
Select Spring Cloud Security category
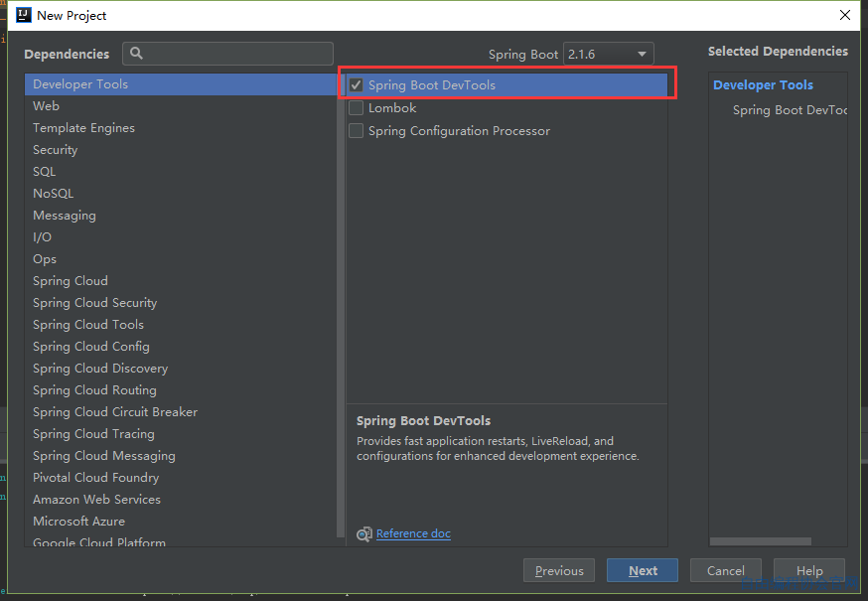[x=181, y=303]
